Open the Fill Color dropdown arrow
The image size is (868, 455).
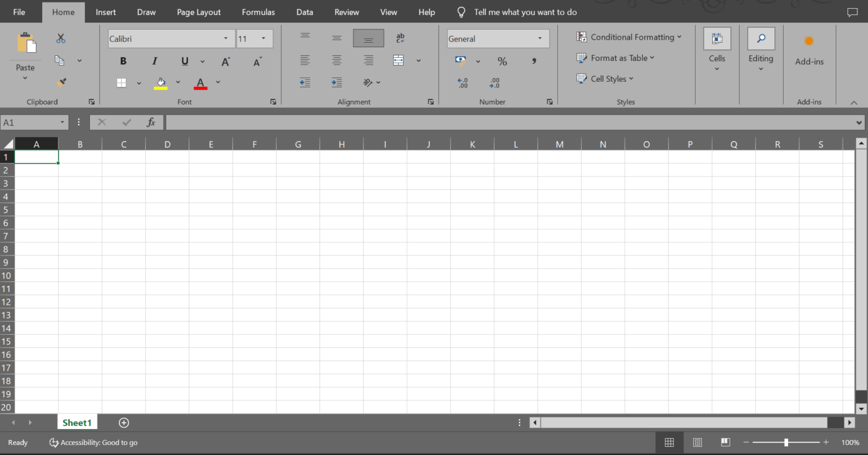pos(178,82)
